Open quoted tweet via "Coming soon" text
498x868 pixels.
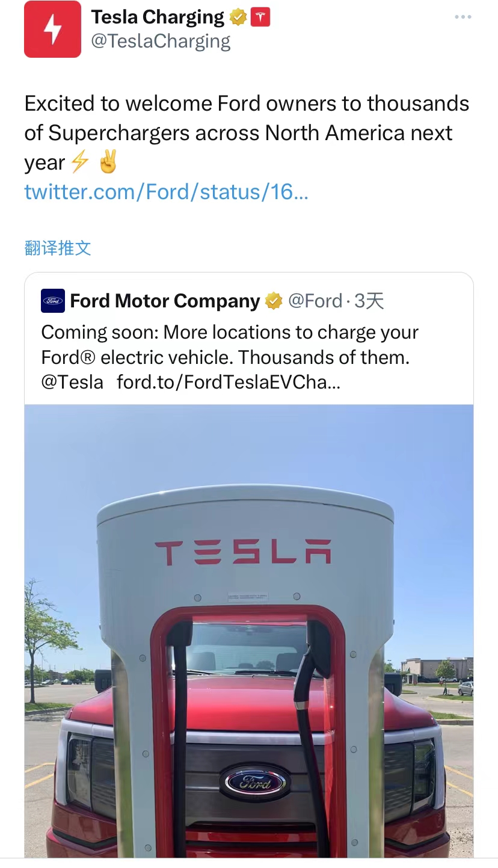click(x=230, y=345)
